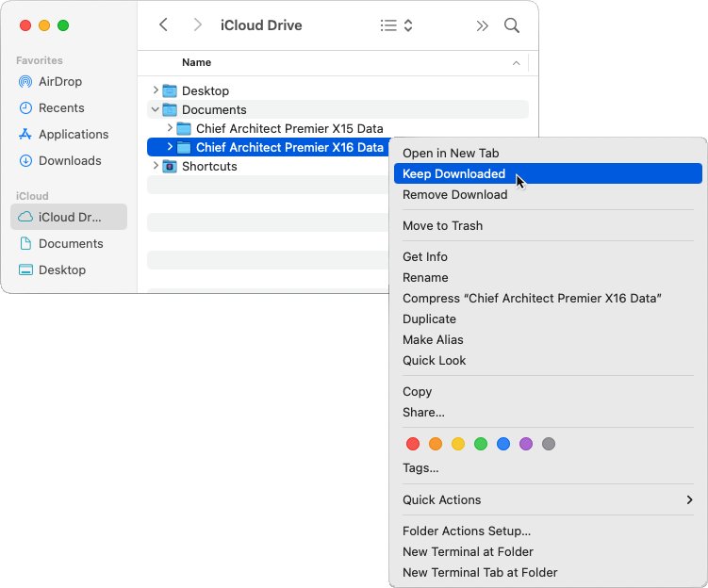This screenshot has width=708, height=588.
Task: Choose Open in New Tab
Action: [548, 153]
